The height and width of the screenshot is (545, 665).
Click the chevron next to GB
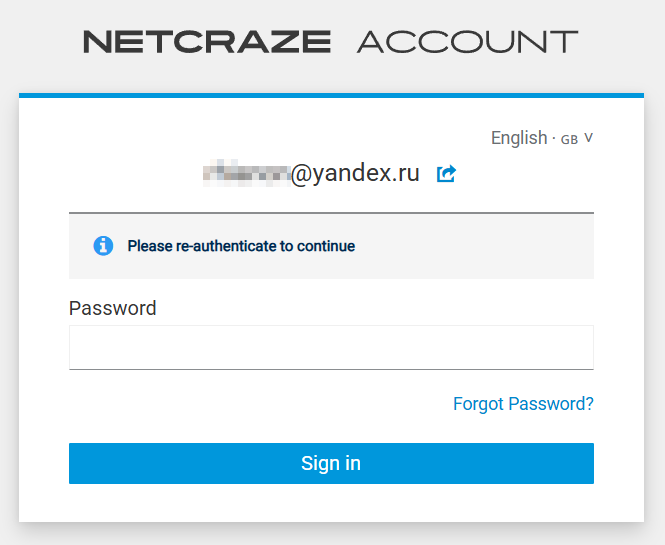[x=588, y=138]
